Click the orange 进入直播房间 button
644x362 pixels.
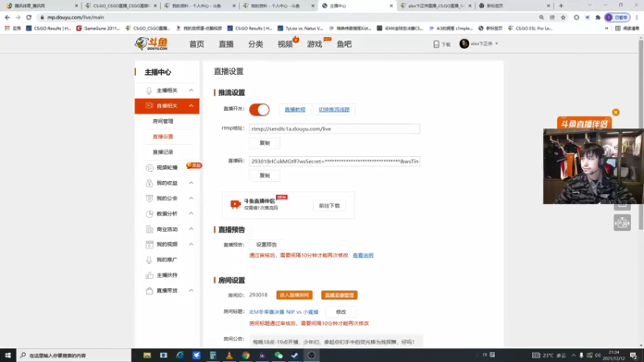point(295,295)
